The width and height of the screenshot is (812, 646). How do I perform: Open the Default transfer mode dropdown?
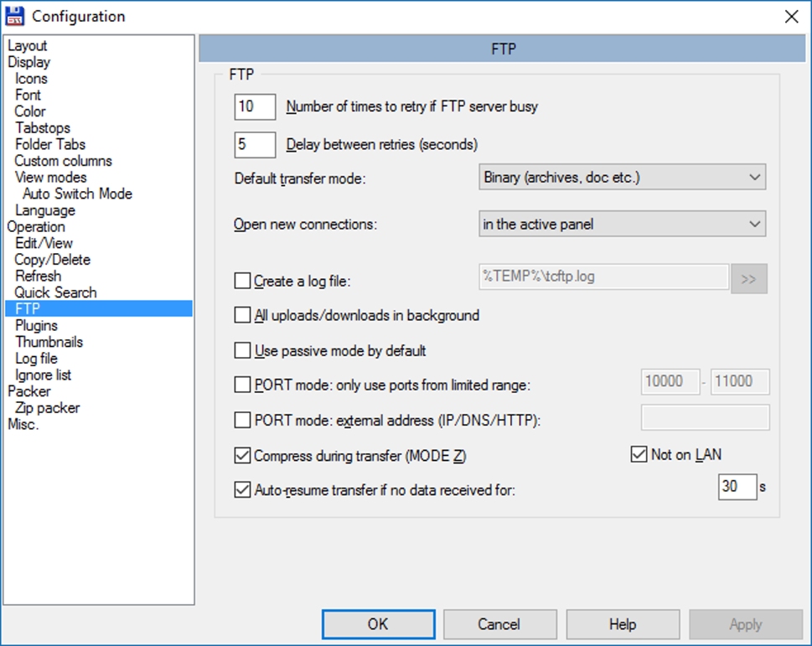(x=621, y=178)
